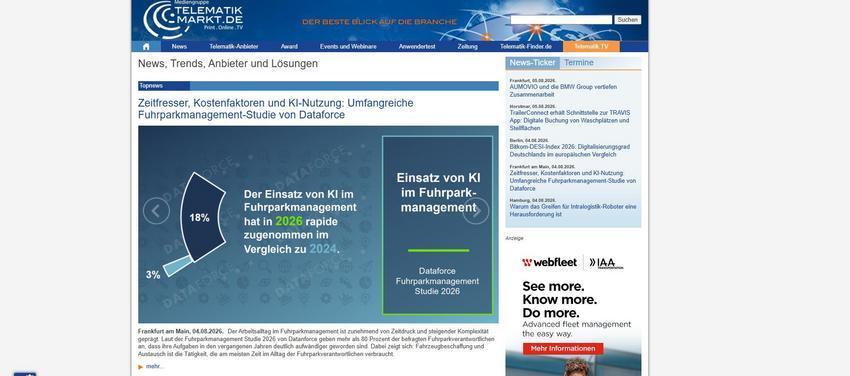Open Telematik-Finder.de menu item
The image size is (850, 376).
point(525,47)
